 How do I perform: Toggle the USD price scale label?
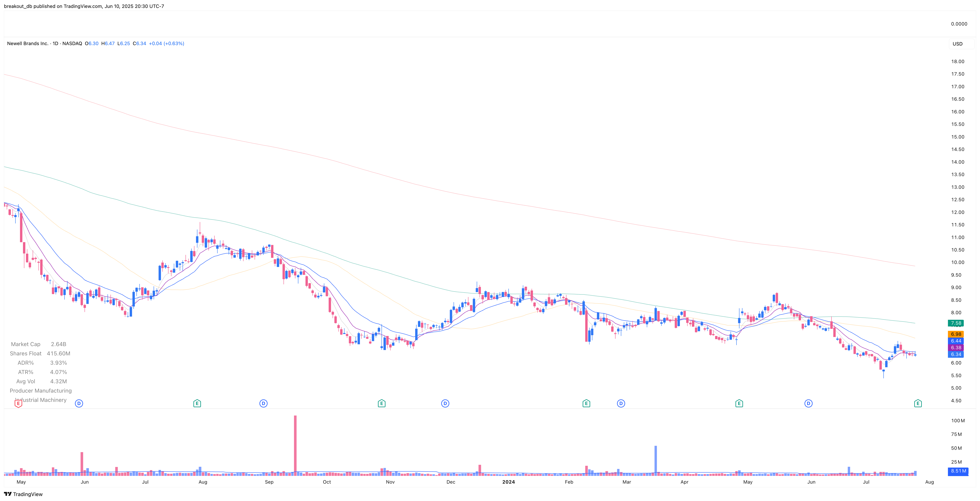tap(958, 43)
